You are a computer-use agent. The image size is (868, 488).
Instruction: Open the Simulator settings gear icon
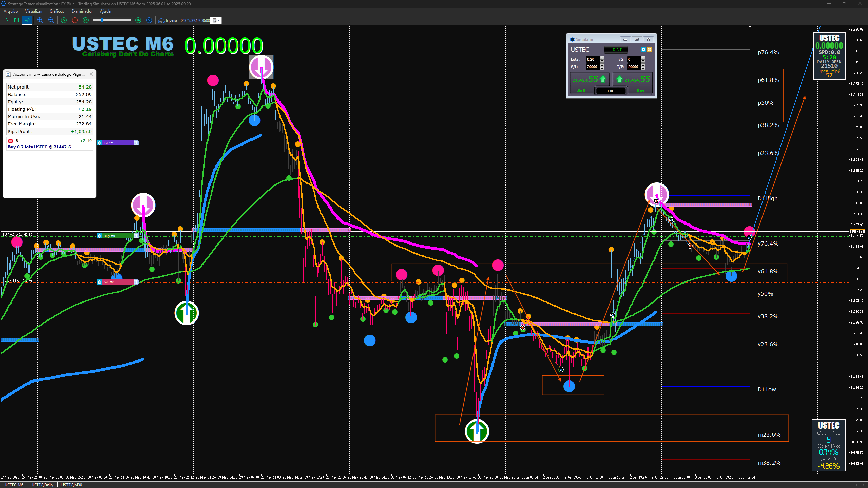click(643, 50)
